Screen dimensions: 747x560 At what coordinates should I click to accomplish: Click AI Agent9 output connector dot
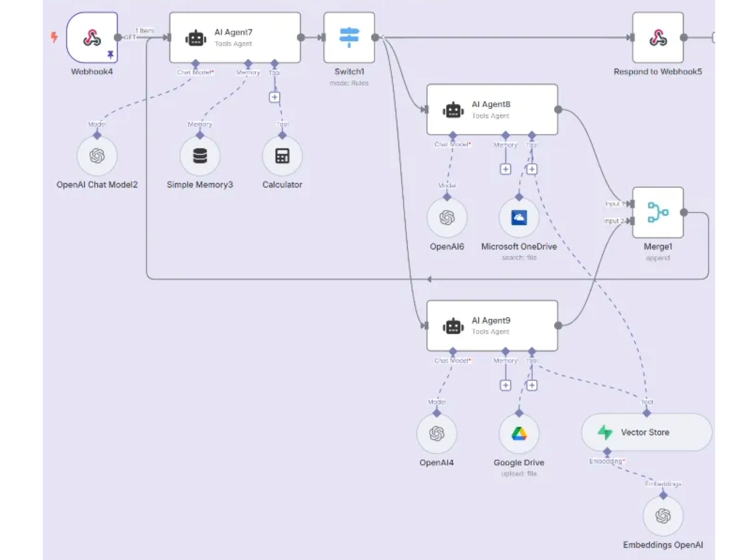click(x=558, y=325)
